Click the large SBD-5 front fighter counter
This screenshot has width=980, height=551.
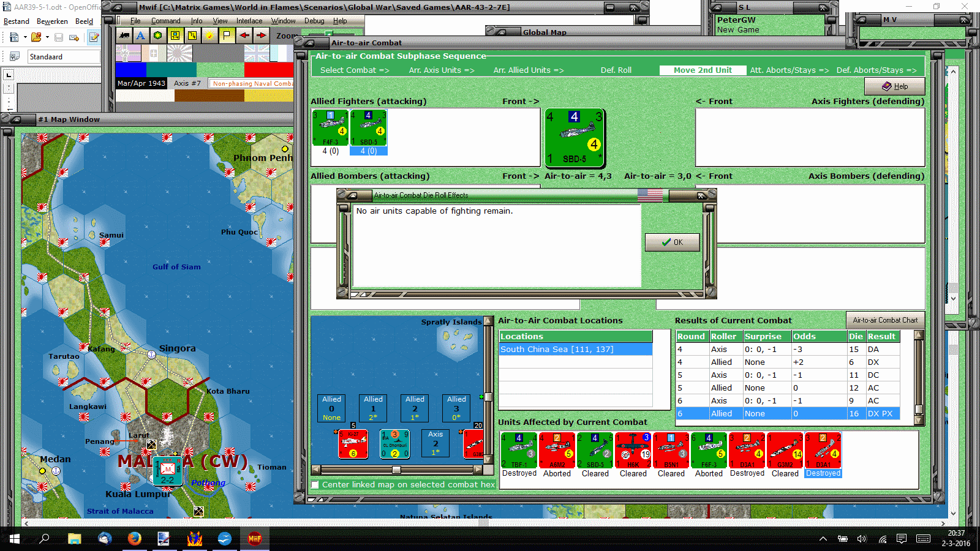point(575,138)
